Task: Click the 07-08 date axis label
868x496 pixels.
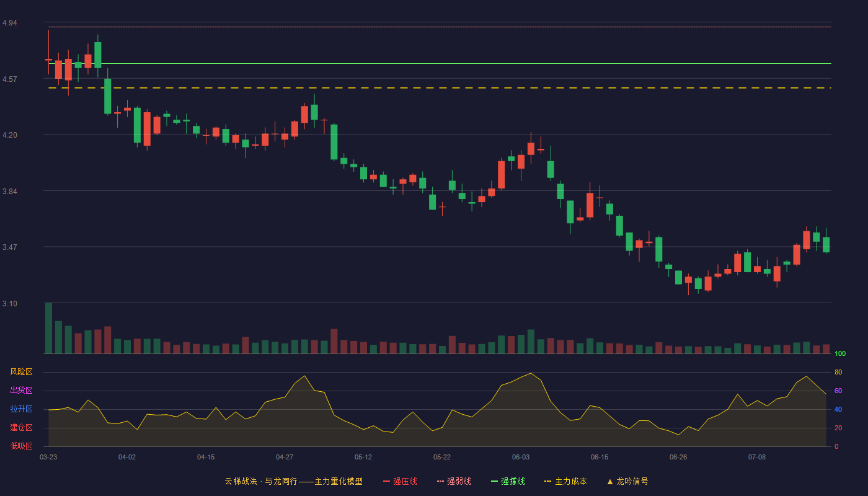Action: (x=757, y=457)
